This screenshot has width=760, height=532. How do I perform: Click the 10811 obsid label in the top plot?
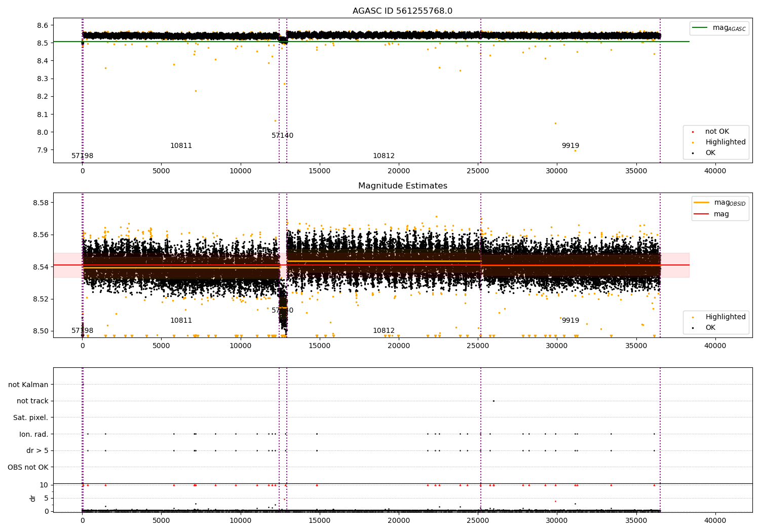pyautogui.click(x=181, y=146)
